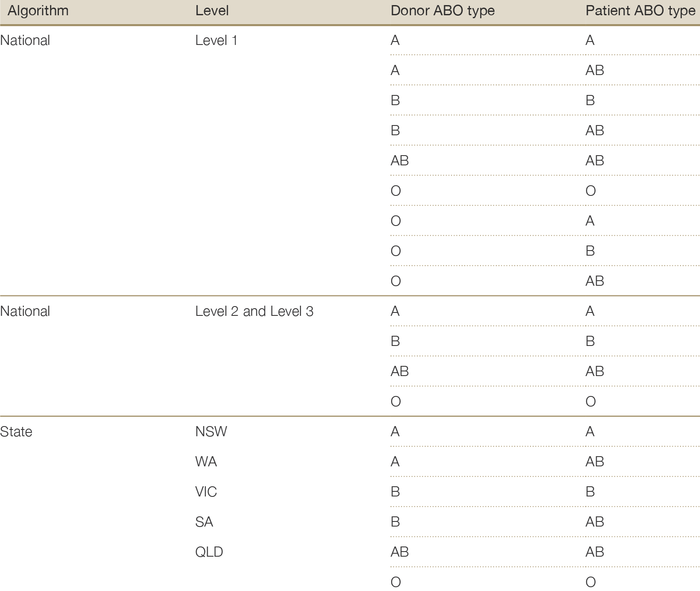Image resolution: width=700 pixels, height=591 pixels.
Task: Click the State algorithm cell
Action: (x=16, y=432)
